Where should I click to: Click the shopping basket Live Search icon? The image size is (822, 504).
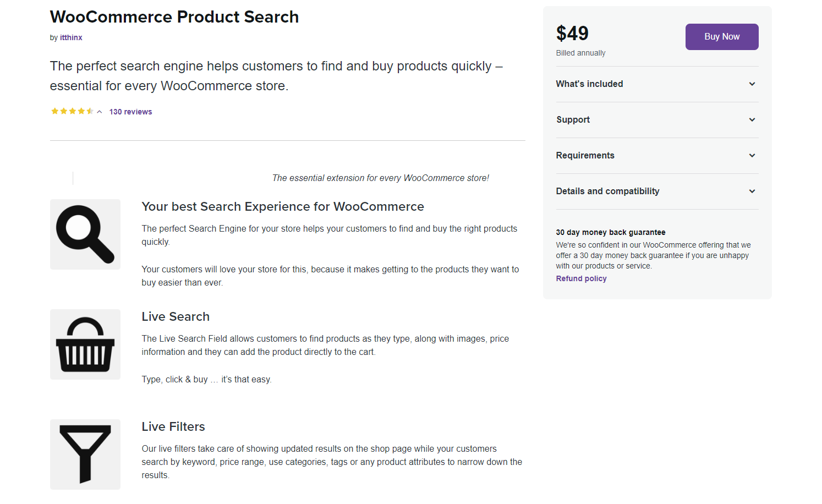point(85,344)
